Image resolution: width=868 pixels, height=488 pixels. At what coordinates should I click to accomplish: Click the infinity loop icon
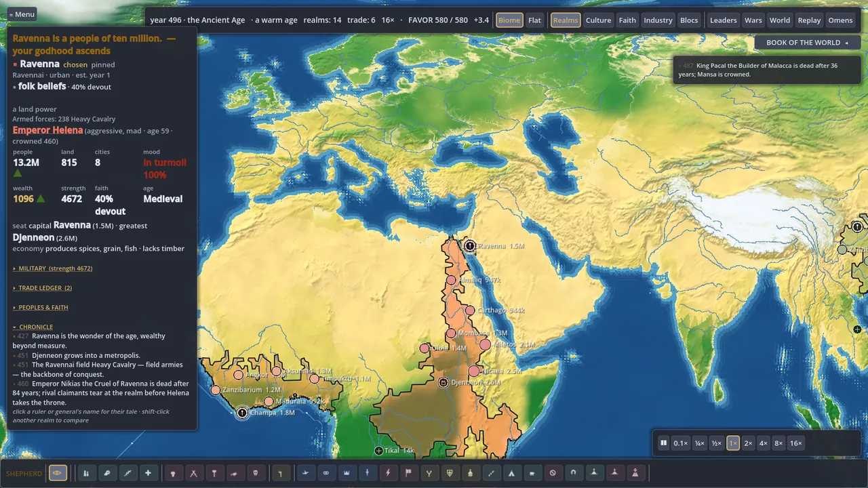326,473
